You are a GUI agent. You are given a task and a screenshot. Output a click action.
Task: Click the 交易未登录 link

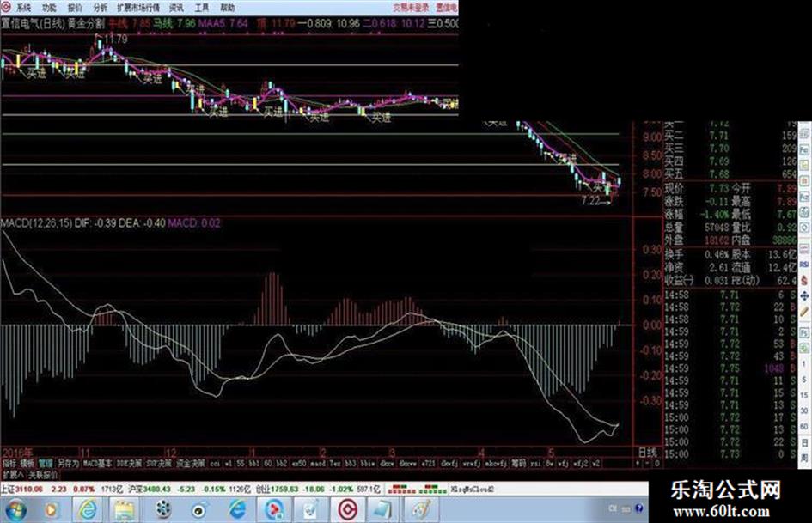coord(412,8)
